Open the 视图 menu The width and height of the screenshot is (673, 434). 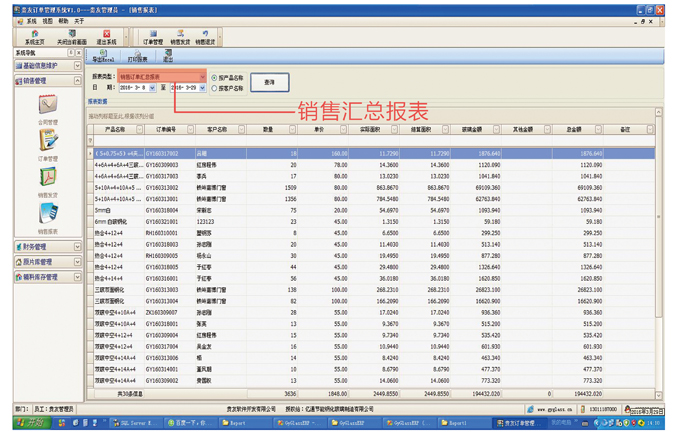(48, 21)
